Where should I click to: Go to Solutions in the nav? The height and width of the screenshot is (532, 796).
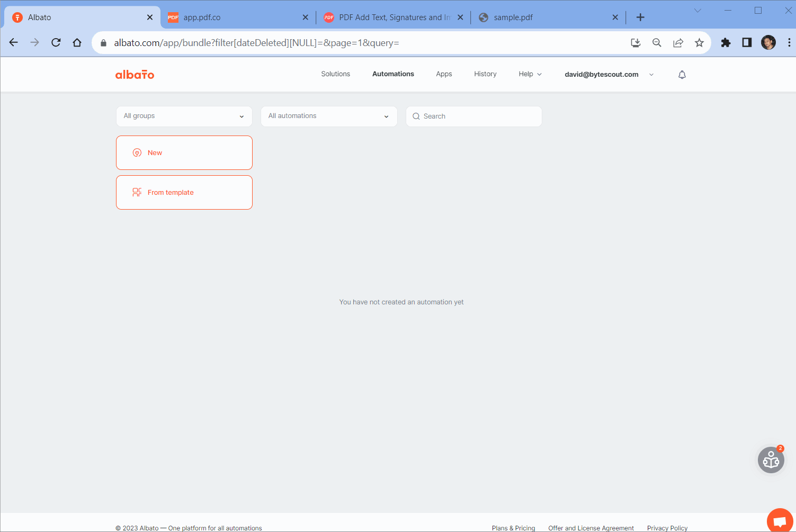[x=336, y=74]
